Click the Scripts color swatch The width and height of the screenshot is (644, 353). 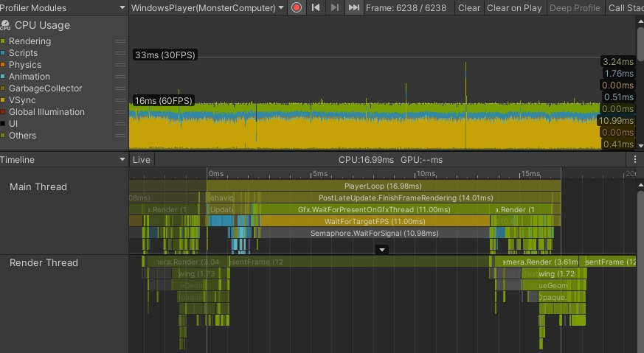click(4, 53)
